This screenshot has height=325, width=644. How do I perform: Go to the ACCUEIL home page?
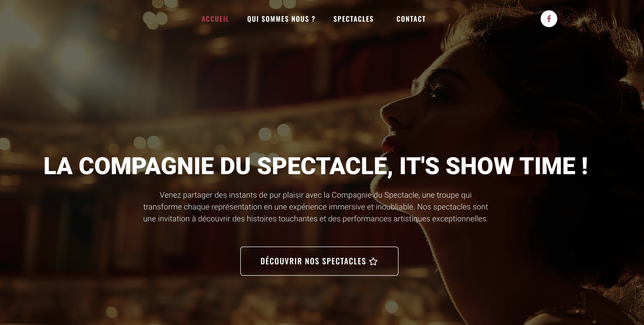click(215, 19)
